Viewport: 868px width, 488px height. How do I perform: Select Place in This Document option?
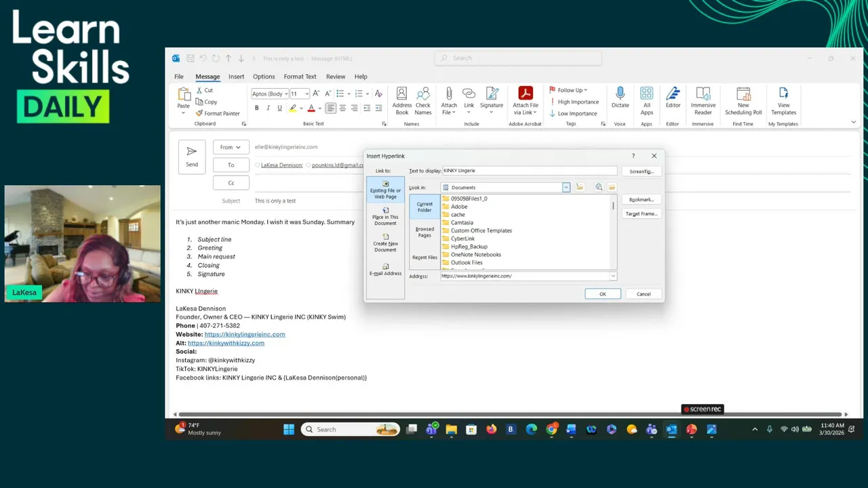pyautogui.click(x=385, y=217)
